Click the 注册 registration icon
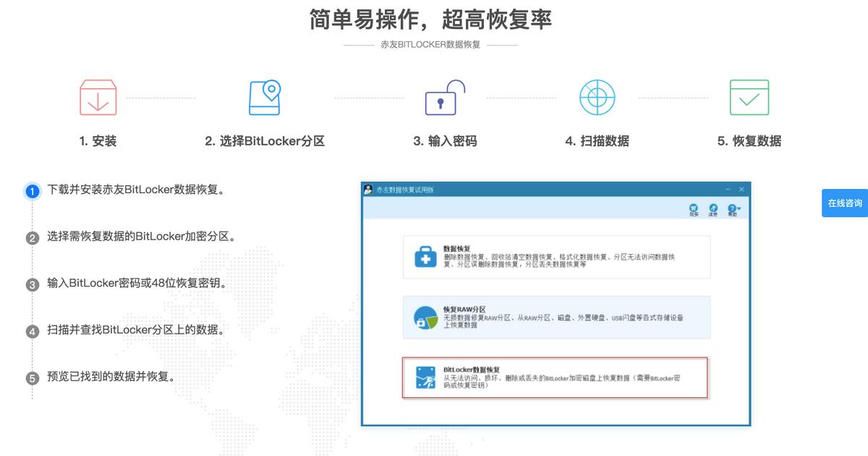 pos(714,207)
